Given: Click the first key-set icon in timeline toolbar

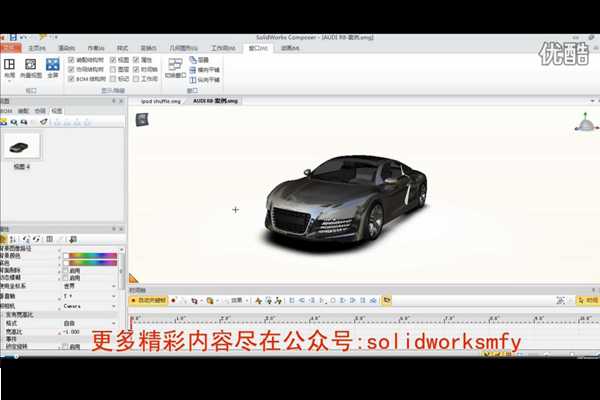Looking at the screenshot, I should 258,300.
